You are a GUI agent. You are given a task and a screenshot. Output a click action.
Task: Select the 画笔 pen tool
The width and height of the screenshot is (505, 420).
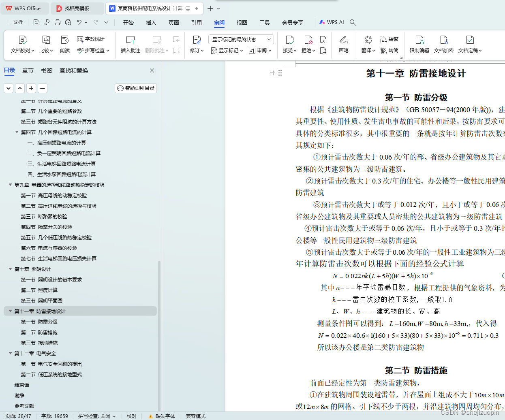(x=343, y=45)
